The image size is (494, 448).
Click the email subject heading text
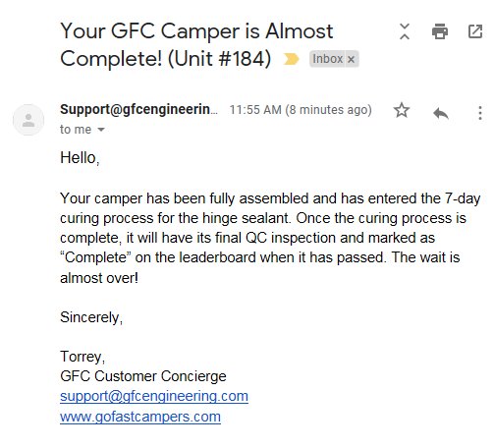click(x=196, y=45)
